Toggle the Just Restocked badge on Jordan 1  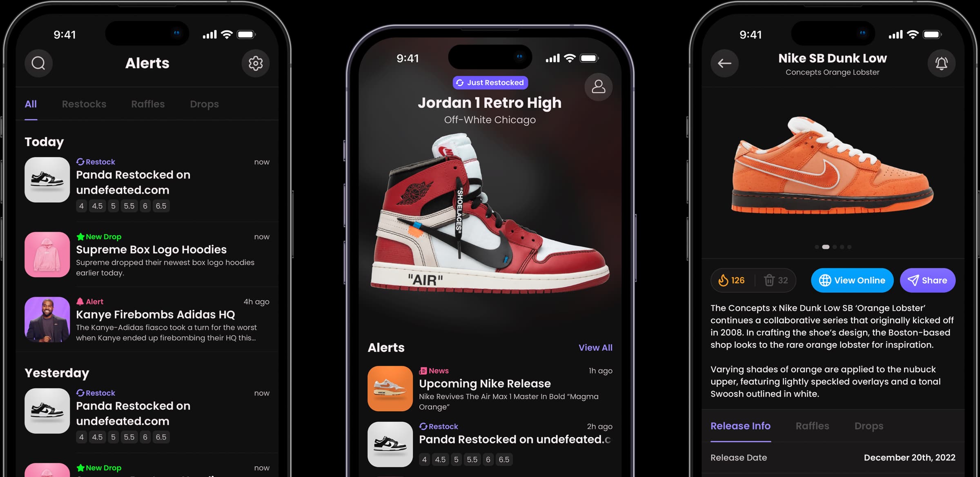[489, 82]
